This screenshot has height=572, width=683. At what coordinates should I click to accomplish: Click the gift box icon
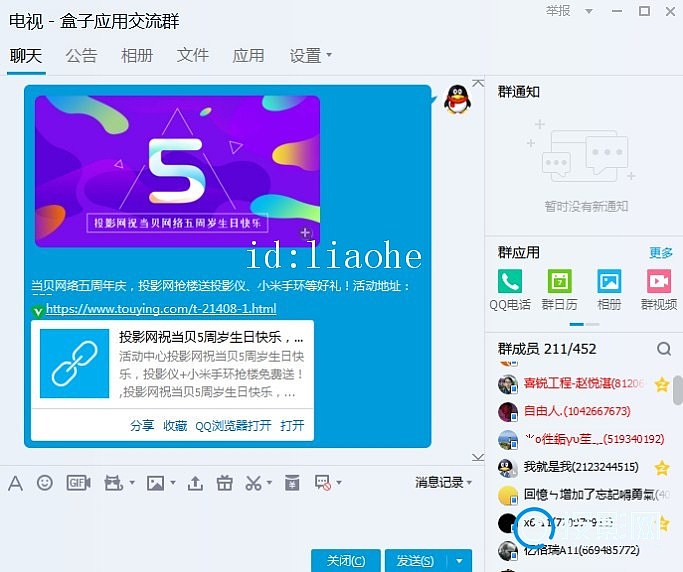pyautogui.click(x=224, y=483)
